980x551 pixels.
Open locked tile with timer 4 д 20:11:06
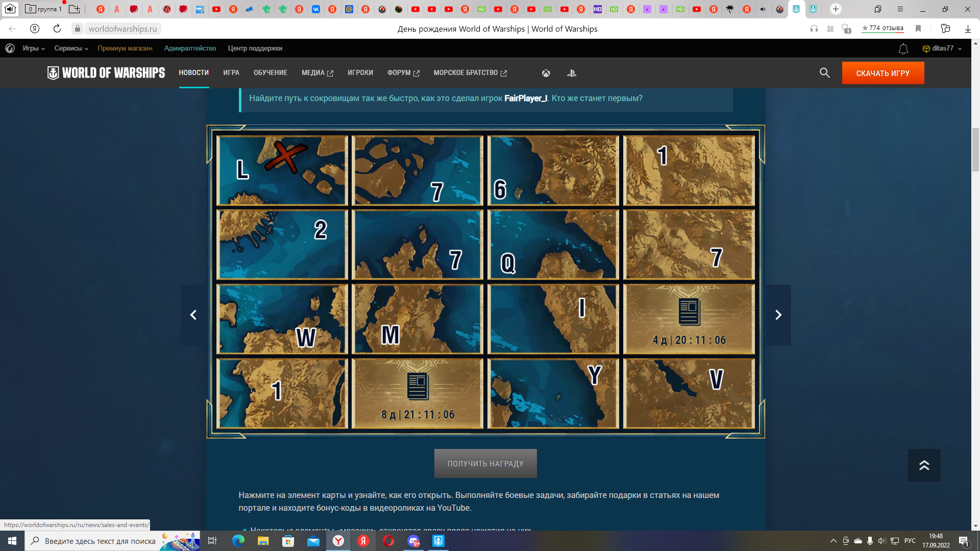click(689, 319)
